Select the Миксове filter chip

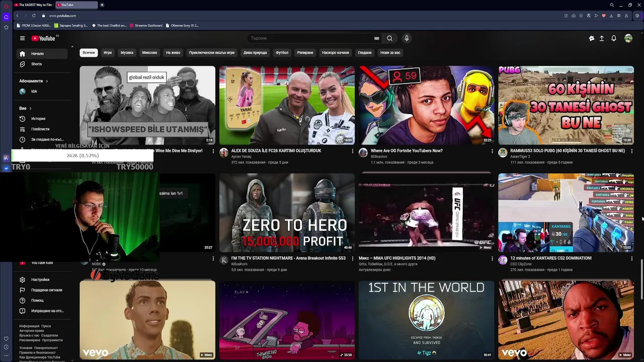coord(149,52)
